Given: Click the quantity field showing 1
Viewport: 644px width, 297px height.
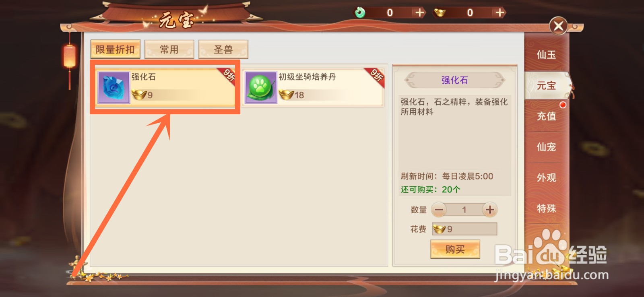Looking at the screenshot, I should coord(464,210).
